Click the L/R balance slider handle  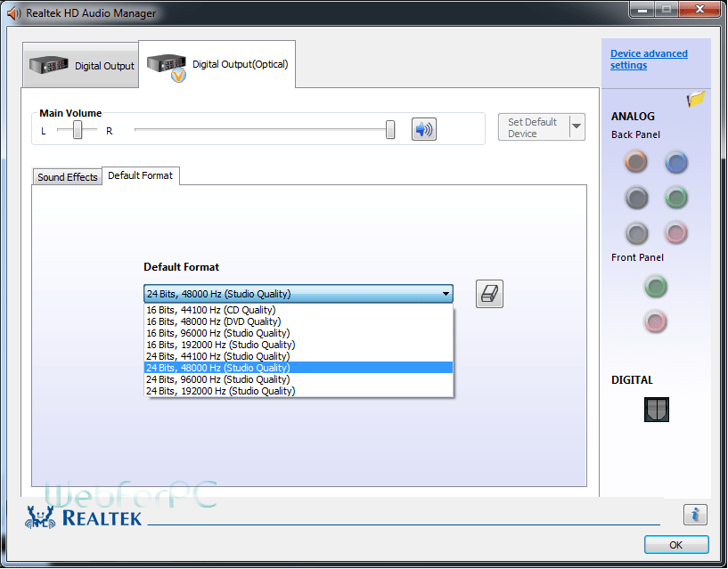click(x=78, y=129)
